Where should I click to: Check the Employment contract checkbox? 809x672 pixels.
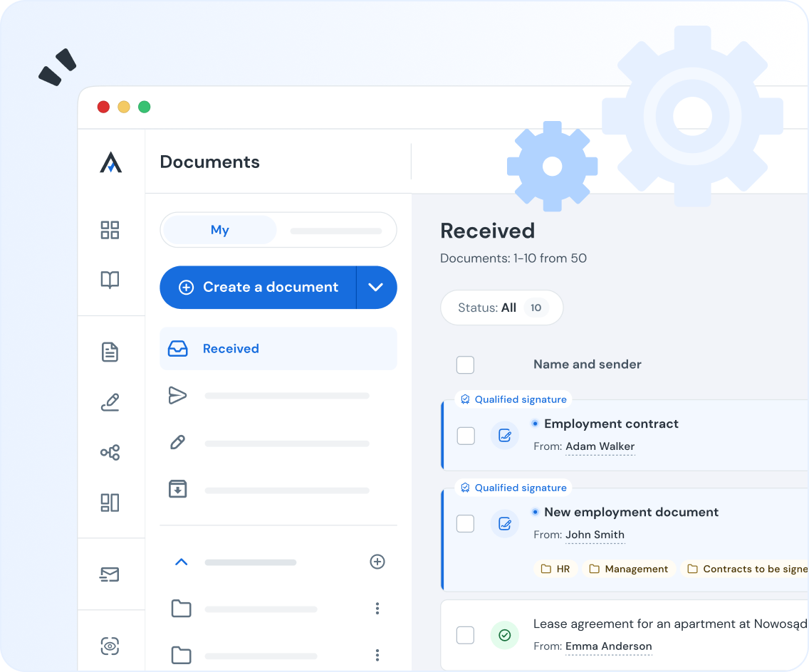click(x=466, y=436)
